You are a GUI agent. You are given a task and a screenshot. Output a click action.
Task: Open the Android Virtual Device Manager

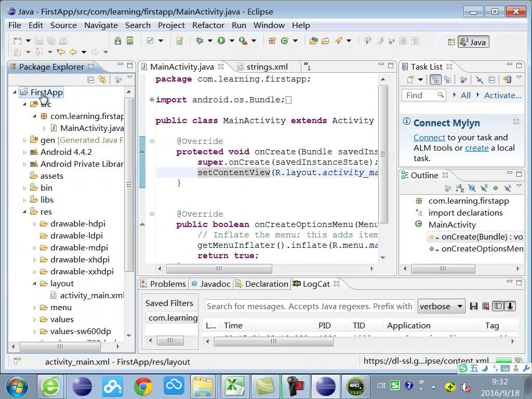tap(130, 41)
